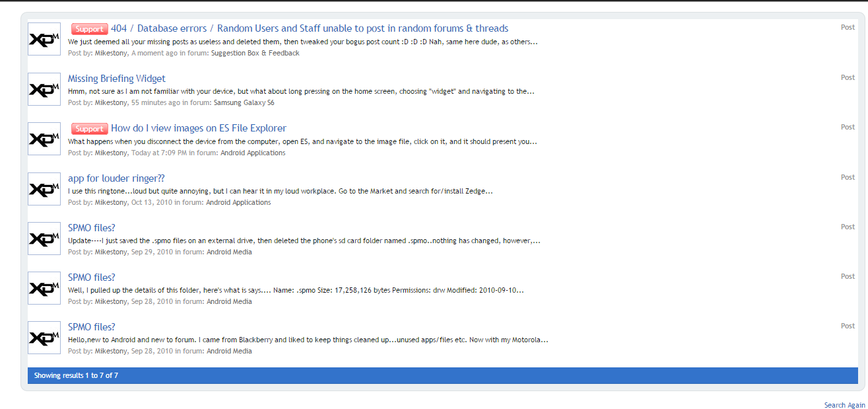Click avatar icon beside ES File Explorer post
868x409 pixels.
point(44,139)
